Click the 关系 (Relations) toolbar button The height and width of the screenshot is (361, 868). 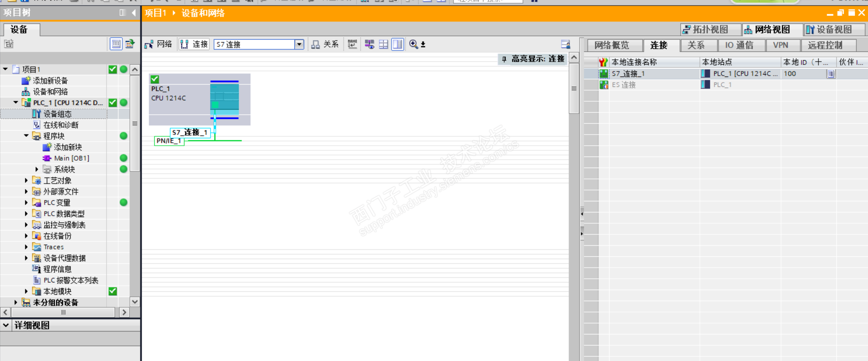325,44
